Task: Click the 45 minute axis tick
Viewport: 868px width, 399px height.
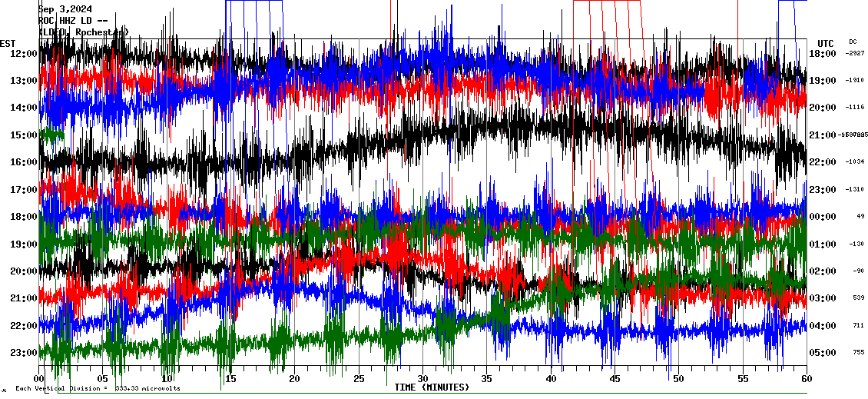Action: pyautogui.click(x=614, y=379)
